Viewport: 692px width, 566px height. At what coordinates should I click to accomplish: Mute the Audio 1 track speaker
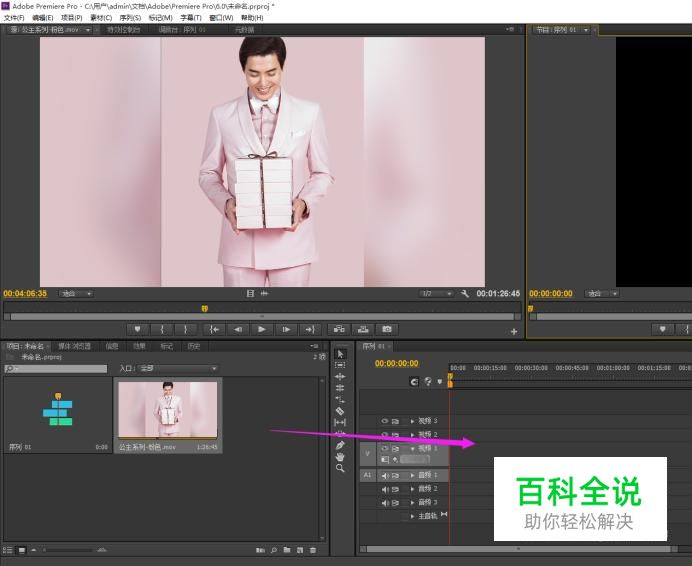(x=385, y=475)
